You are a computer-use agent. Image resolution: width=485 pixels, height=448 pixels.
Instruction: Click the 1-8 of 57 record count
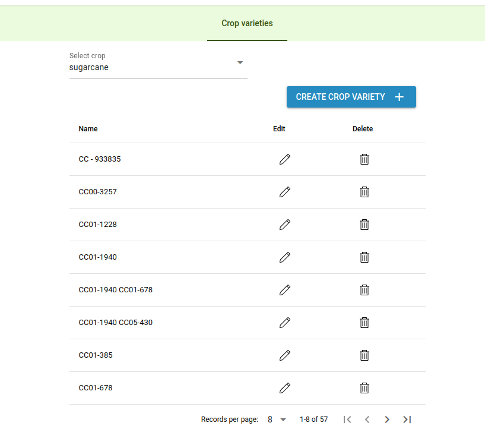(x=313, y=419)
